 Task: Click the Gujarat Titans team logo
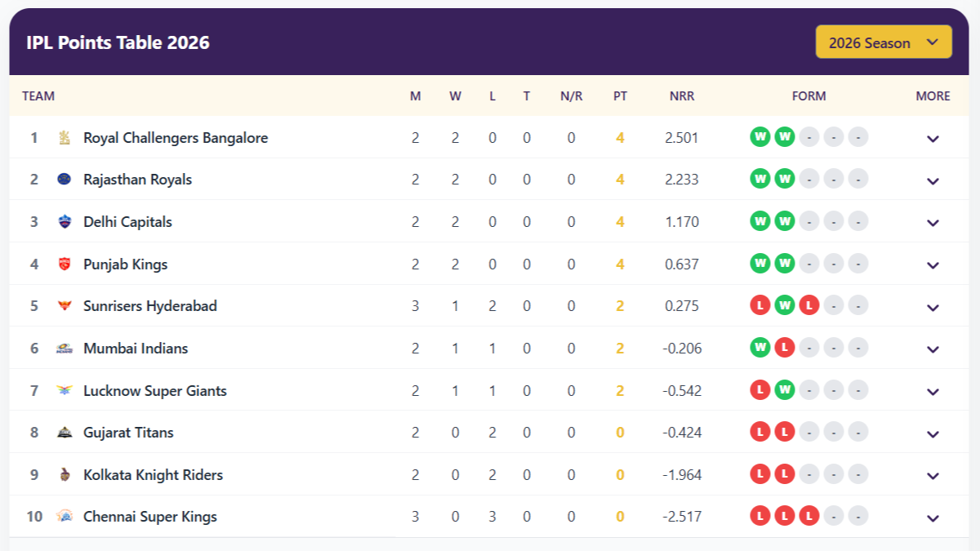pos(65,432)
